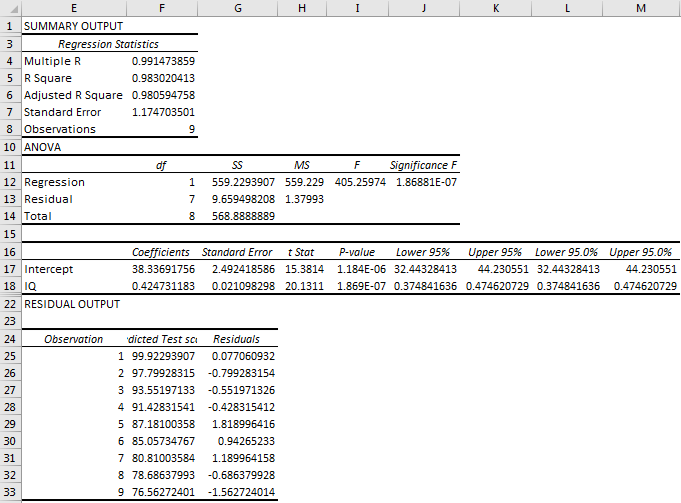The width and height of the screenshot is (681, 503).
Task: Select row 10 header
Action: [10, 147]
